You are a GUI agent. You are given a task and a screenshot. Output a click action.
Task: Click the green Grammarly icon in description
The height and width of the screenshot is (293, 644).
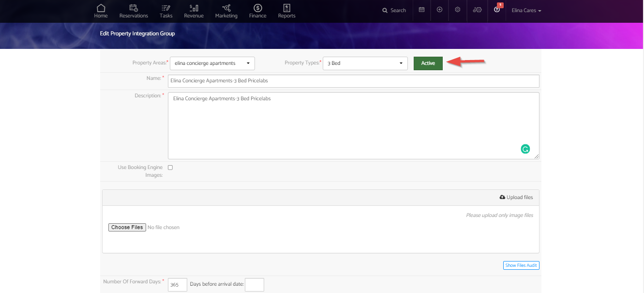(x=525, y=149)
